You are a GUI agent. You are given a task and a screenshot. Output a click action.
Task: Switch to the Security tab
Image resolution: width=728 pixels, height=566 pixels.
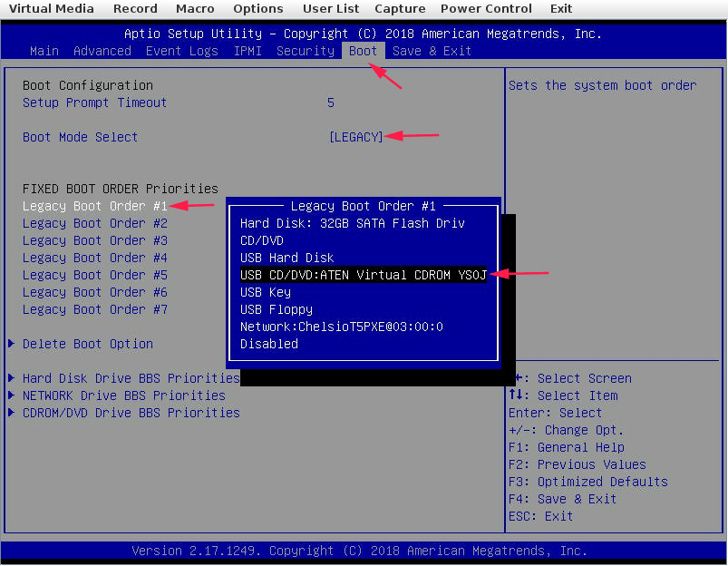tap(305, 51)
